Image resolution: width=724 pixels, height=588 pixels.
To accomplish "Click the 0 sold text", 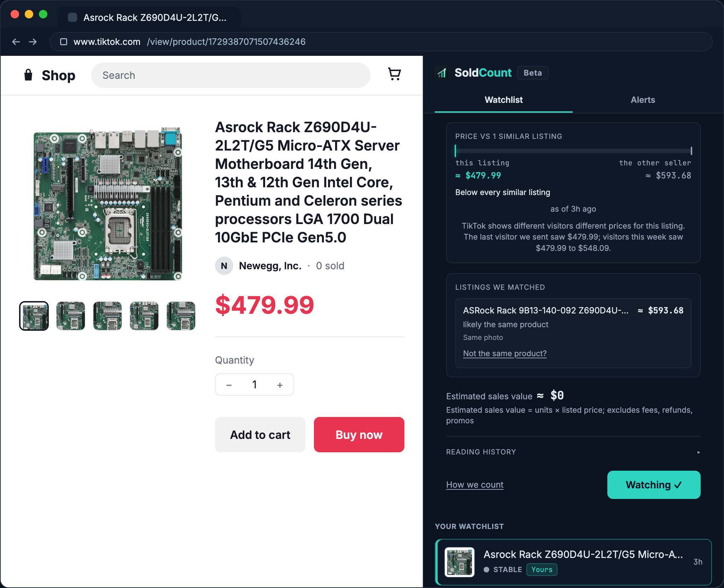I will point(330,266).
